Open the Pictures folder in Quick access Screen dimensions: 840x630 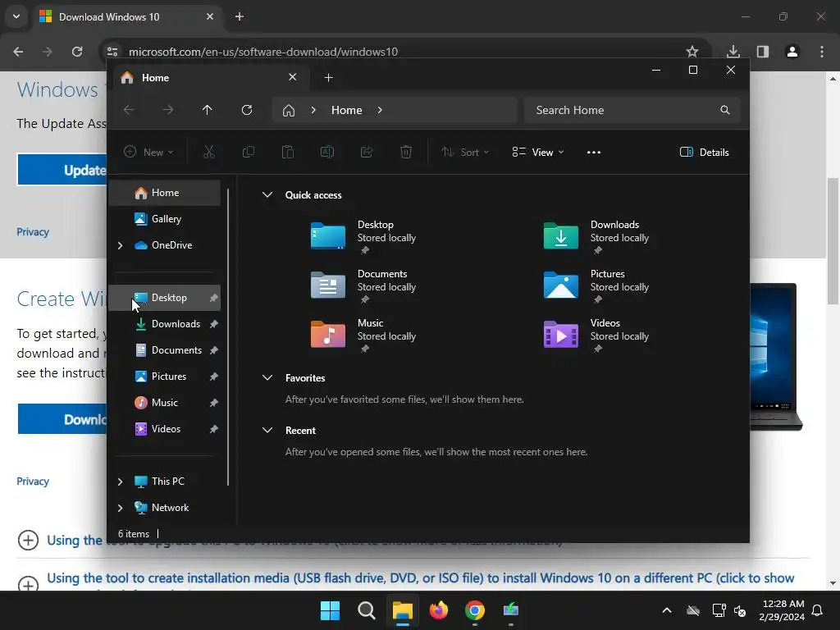coord(596,286)
